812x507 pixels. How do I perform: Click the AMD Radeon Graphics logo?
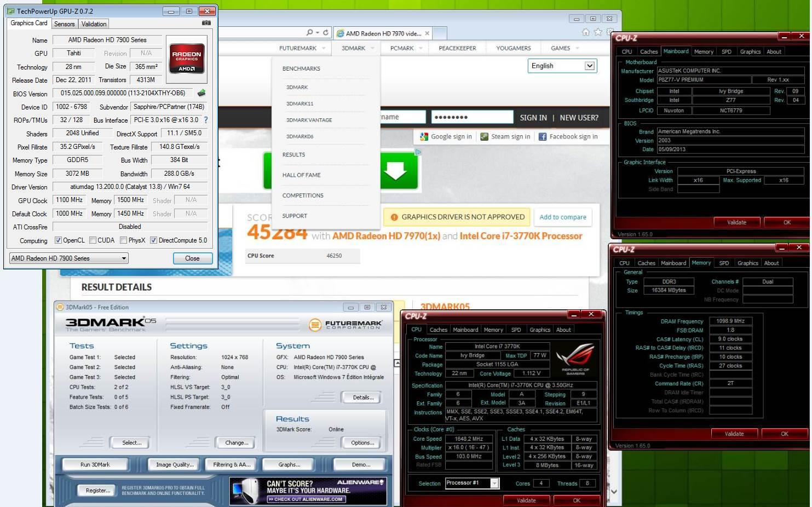(x=187, y=58)
